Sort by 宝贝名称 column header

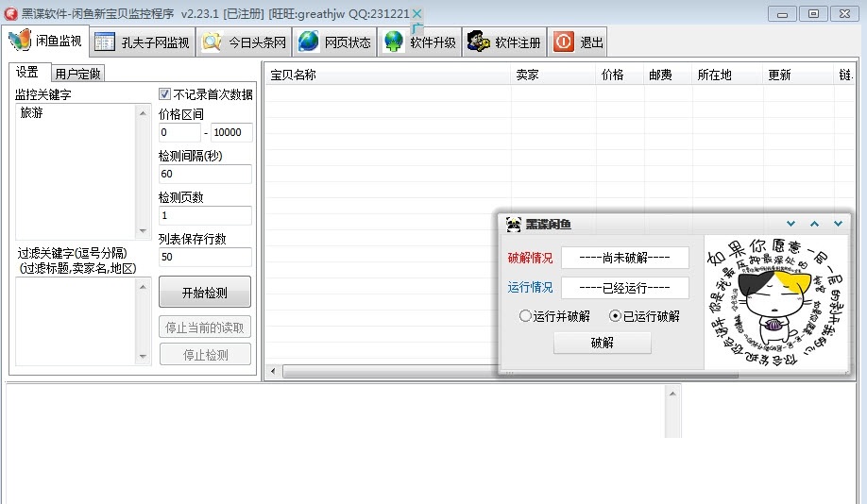pos(387,75)
